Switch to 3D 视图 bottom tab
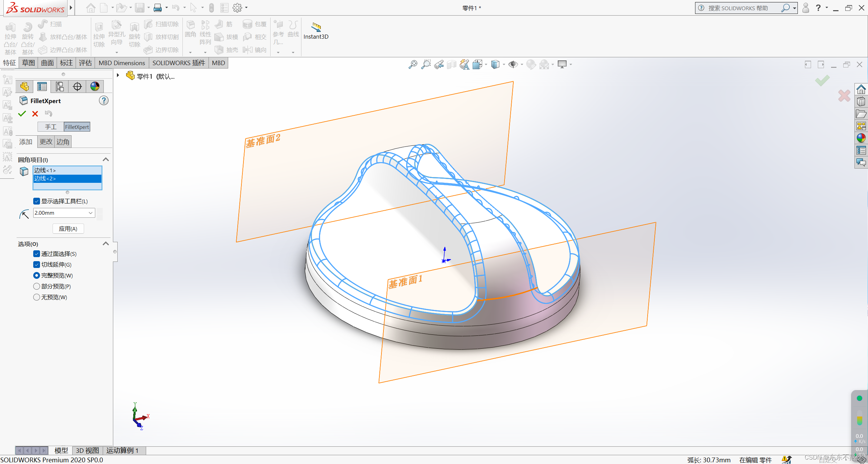The height and width of the screenshot is (464, 868). click(87, 450)
